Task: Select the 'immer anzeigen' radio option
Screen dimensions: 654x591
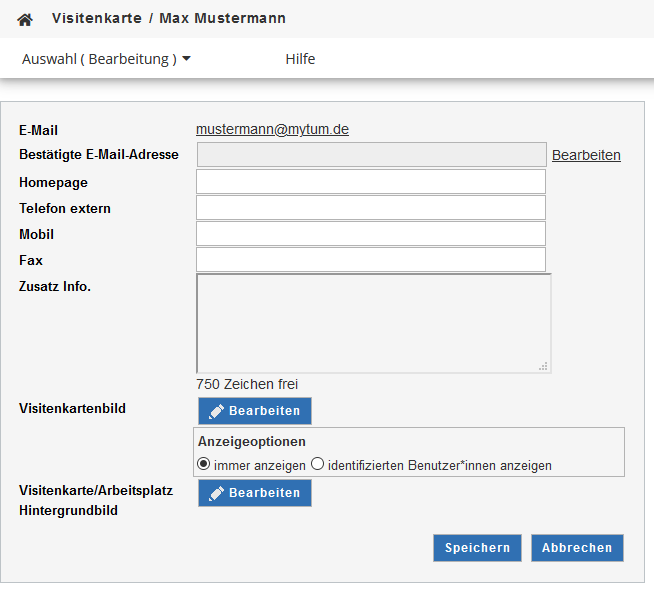Action: [204, 464]
